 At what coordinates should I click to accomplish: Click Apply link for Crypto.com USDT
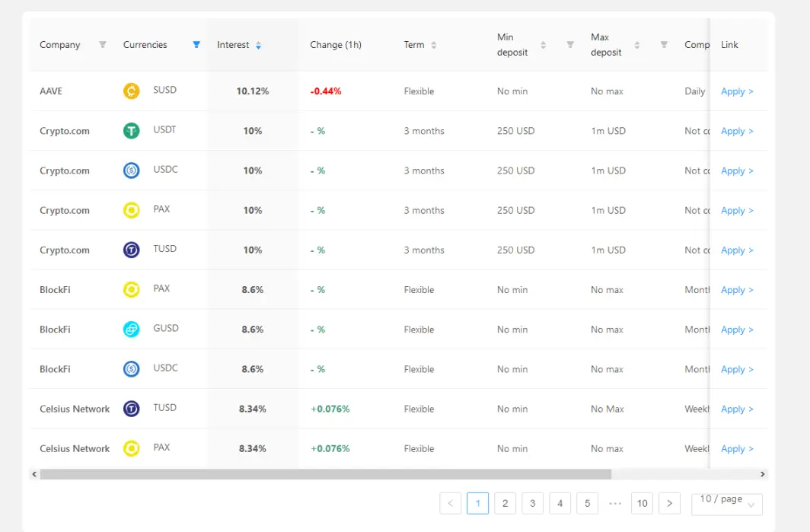click(x=737, y=131)
